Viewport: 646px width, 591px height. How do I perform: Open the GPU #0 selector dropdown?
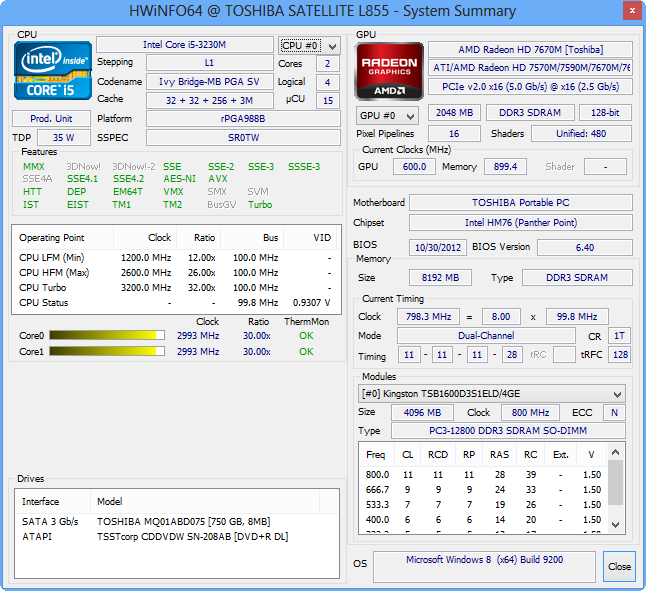point(387,116)
